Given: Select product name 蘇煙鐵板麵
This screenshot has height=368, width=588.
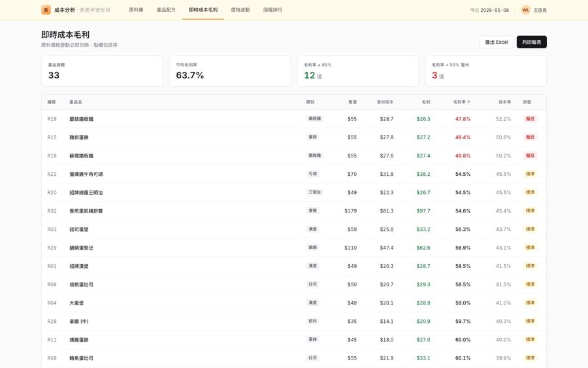Looking at the screenshot, I should [x=82, y=156].
